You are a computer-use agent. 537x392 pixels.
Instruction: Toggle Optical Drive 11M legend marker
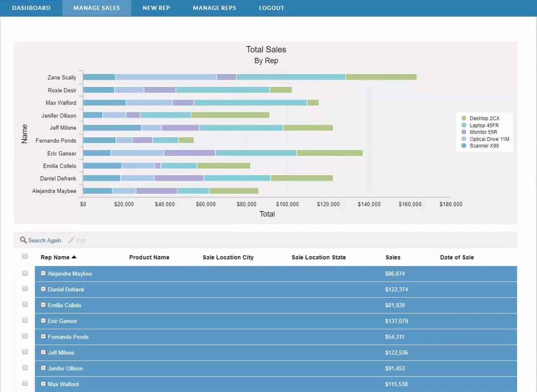pos(464,139)
